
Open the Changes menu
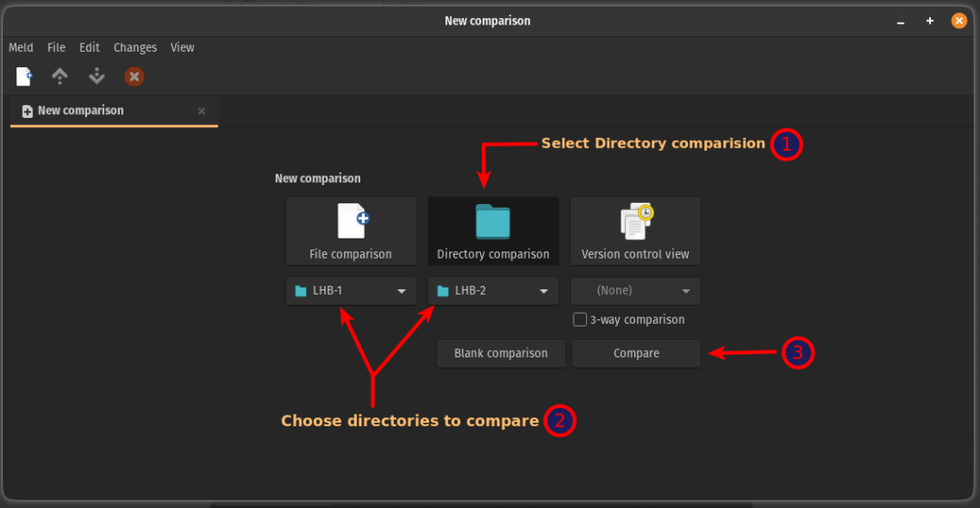click(x=135, y=47)
